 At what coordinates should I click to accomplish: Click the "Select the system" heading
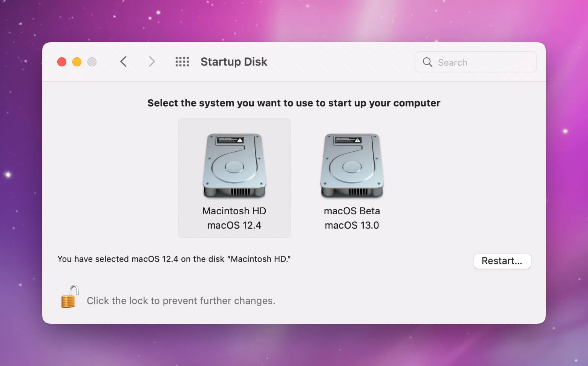[x=294, y=103]
